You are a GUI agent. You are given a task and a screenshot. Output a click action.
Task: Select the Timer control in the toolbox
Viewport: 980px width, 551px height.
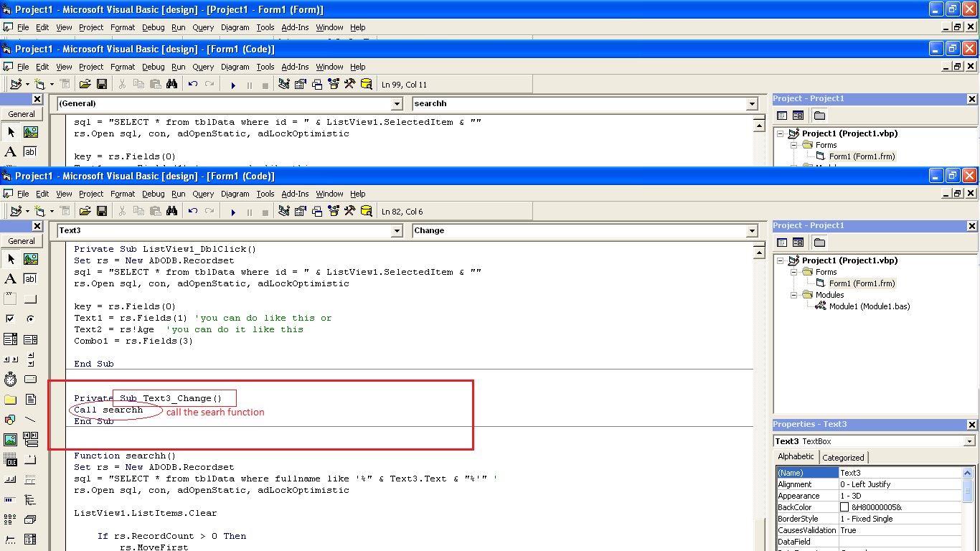(x=11, y=379)
